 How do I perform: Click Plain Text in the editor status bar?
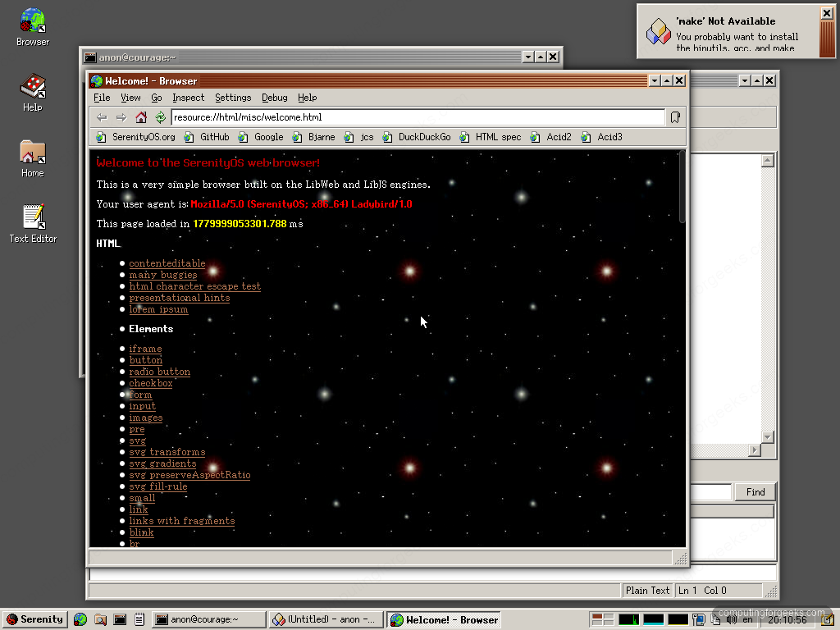click(x=647, y=591)
